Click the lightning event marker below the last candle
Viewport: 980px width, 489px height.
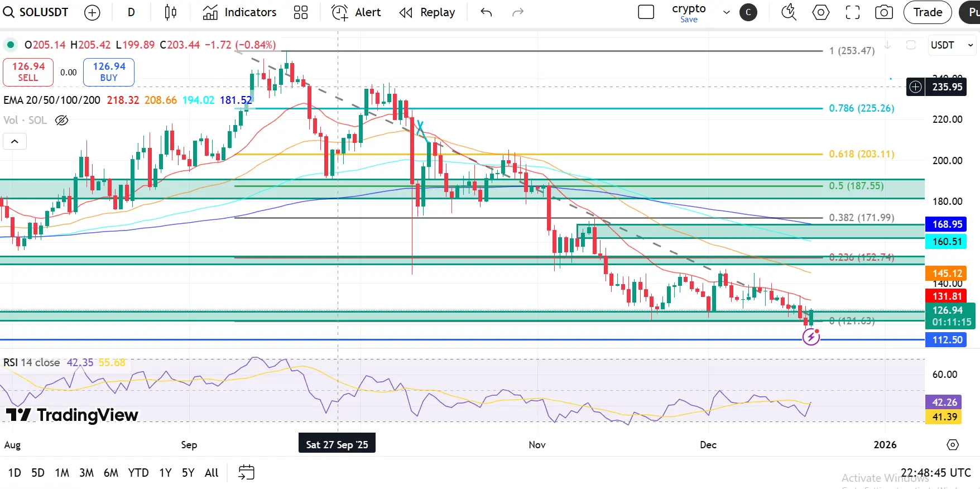pyautogui.click(x=811, y=337)
